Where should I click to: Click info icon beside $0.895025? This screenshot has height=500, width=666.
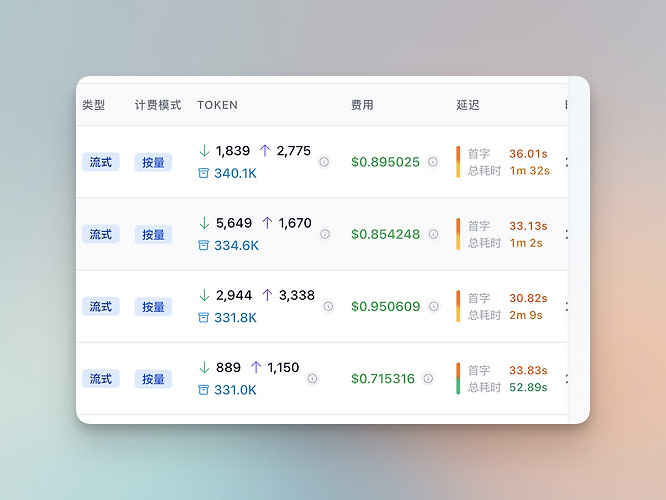pos(433,162)
